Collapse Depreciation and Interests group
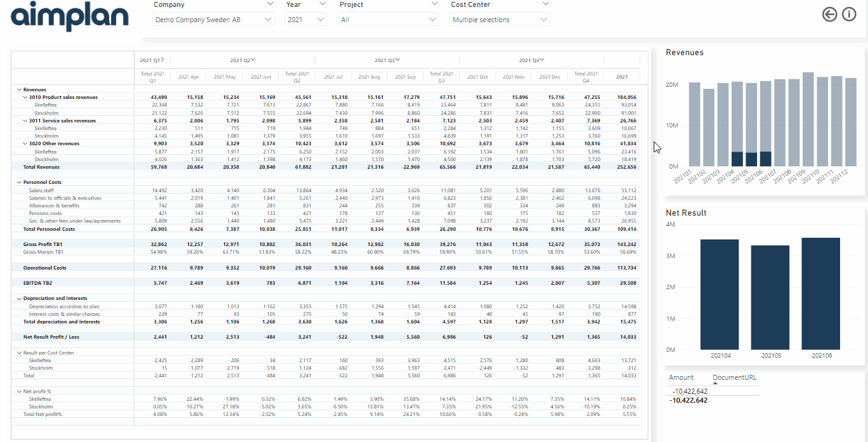The height and width of the screenshot is (442, 868). point(18,299)
